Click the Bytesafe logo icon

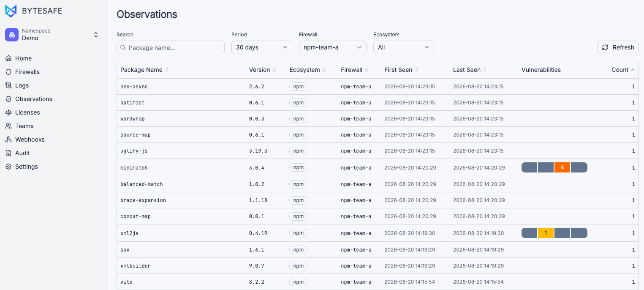point(11,11)
